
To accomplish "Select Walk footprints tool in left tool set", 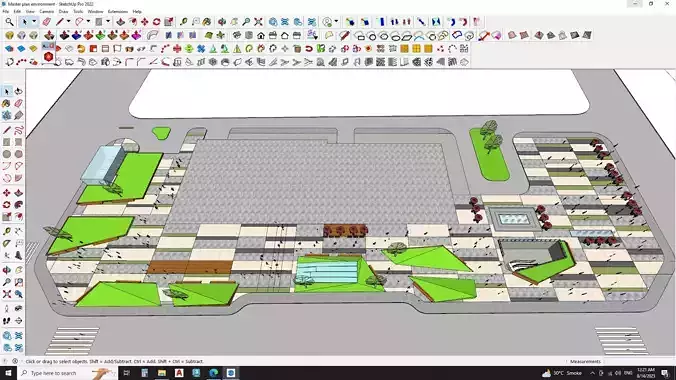I will [x=7, y=321].
